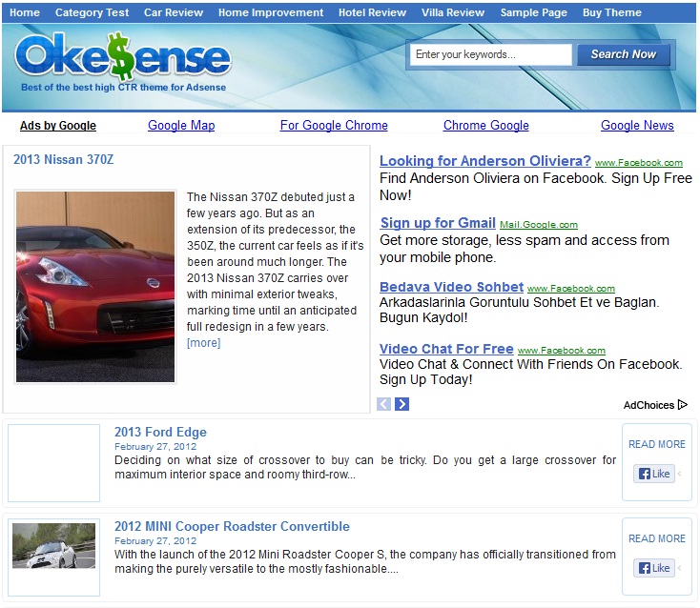Click the keyword search field
700x608 pixels.
490,54
